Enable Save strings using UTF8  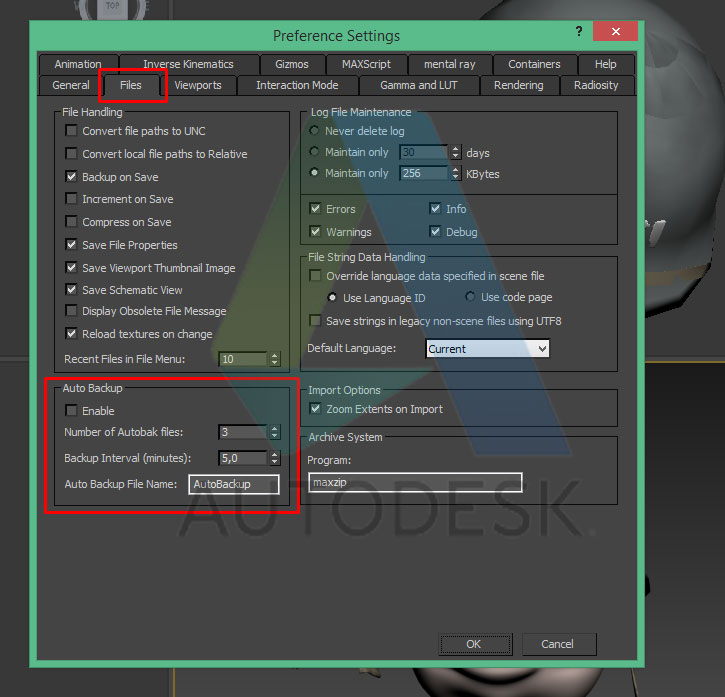[315, 321]
